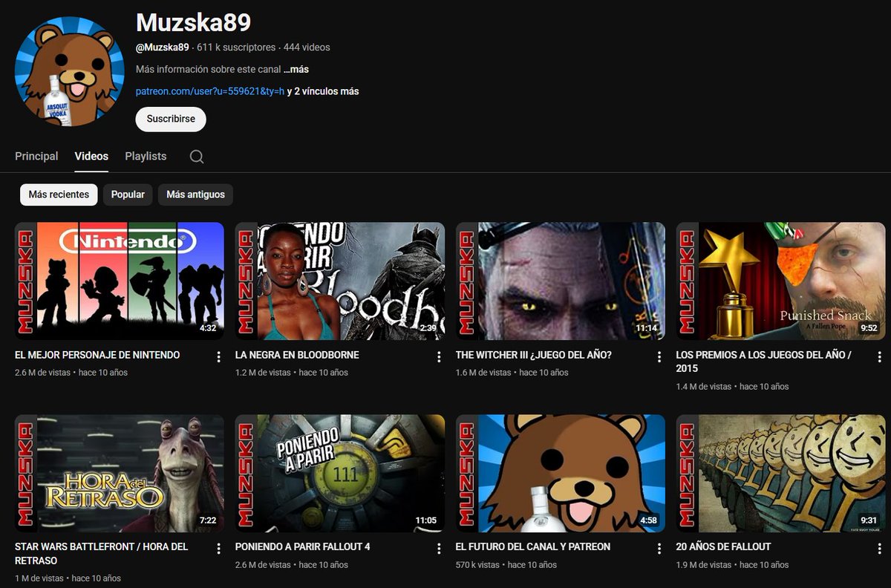Click '1.9 M de vistas' view count
The image size is (891, 588).
click(x=704, y=565)
